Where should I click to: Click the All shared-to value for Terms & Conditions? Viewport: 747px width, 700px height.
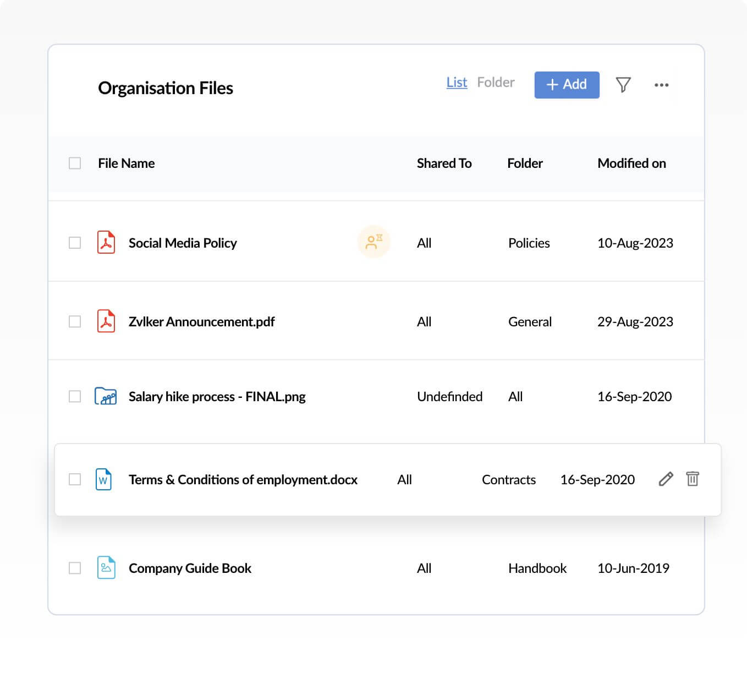tap(404, 479)
